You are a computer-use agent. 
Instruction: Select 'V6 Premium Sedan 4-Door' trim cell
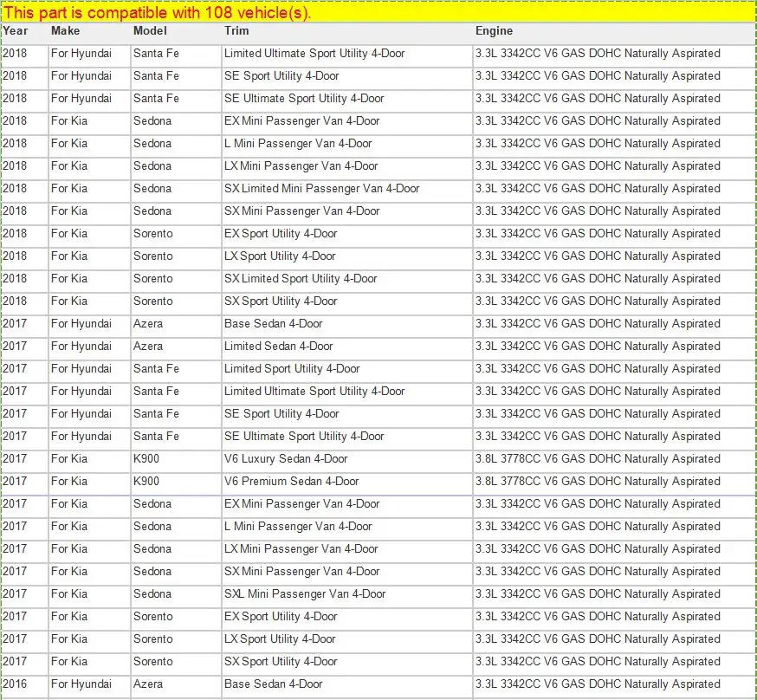click(x=292, y=482)
